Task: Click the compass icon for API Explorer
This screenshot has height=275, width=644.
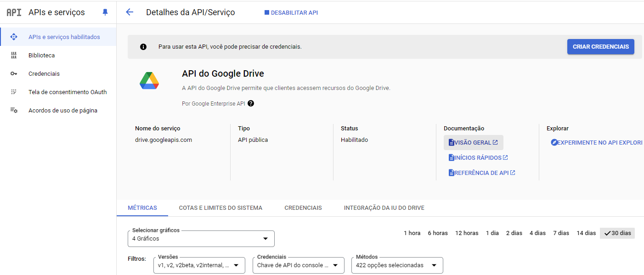Action: (554, 142)
